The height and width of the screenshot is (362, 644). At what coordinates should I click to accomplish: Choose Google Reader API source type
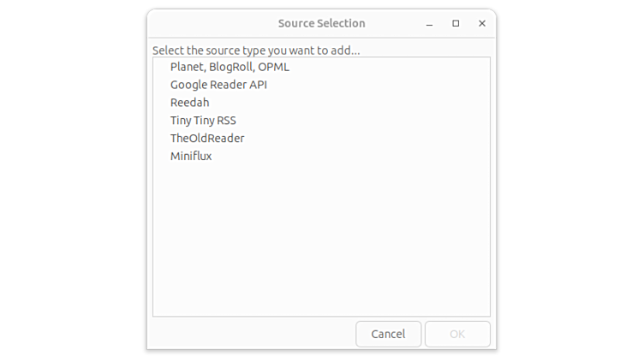click(x=218, y=85)
